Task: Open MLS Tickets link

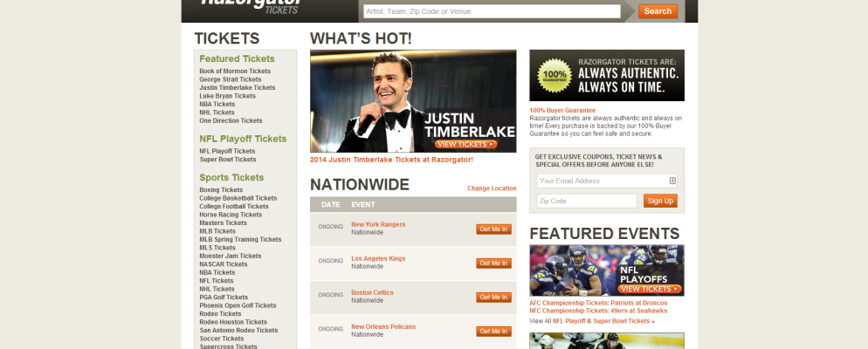Action: click(217, 249)
